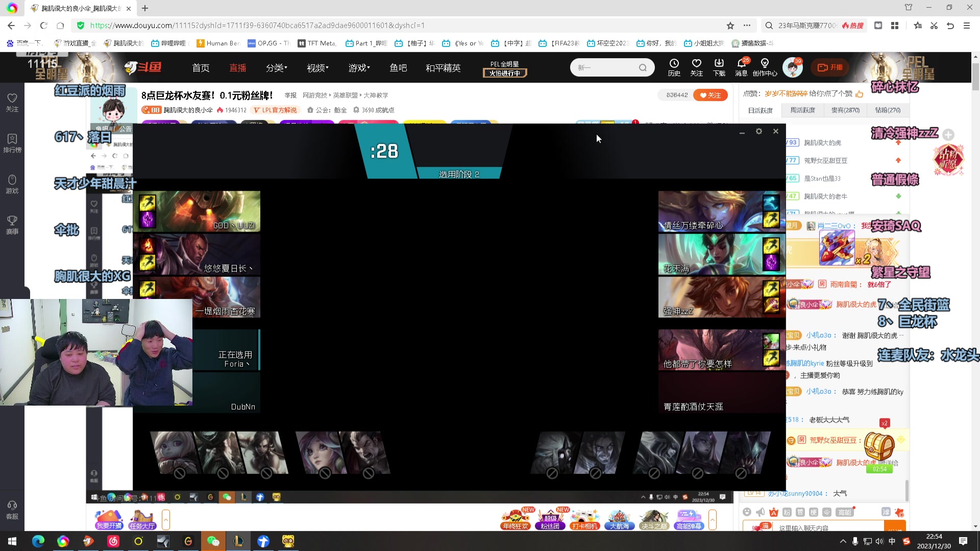
Task: Expand the 视频 navigation dropdown
Action: [317, 68]
